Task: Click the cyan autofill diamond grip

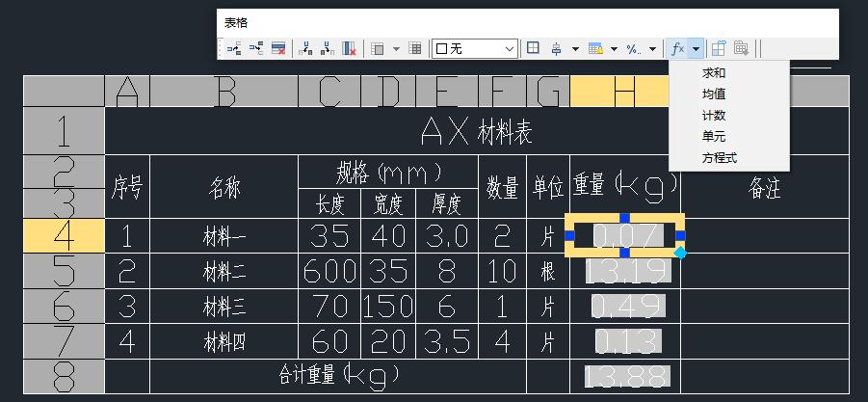Action: pyautogui.click(x=680, y=253)
